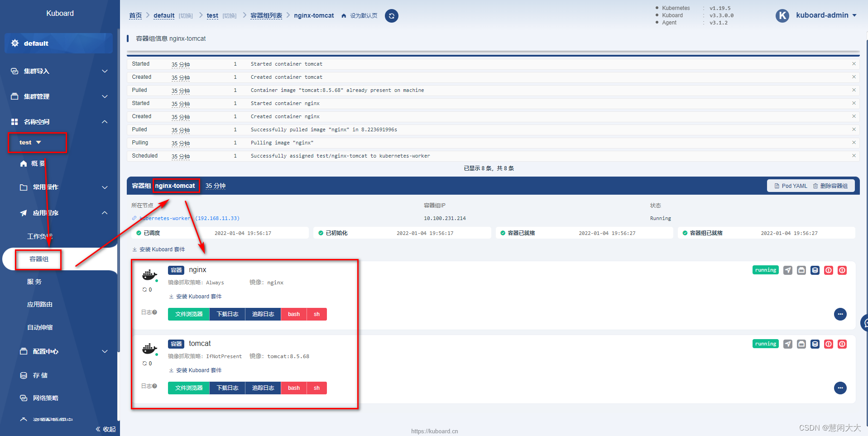Click the grey box icon in nginx container row
The height and width of the screenshot is (436, 868).
(x=801, y=270)
